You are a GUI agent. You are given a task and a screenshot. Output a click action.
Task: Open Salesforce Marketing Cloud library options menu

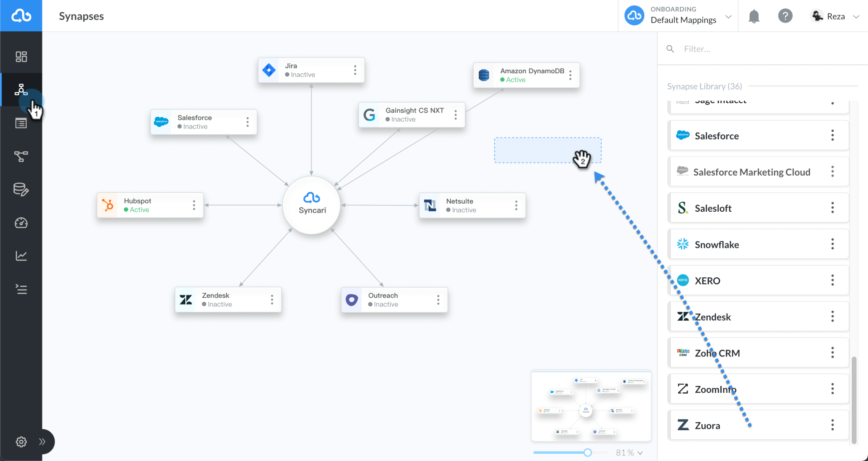click(x=832, y=171)
